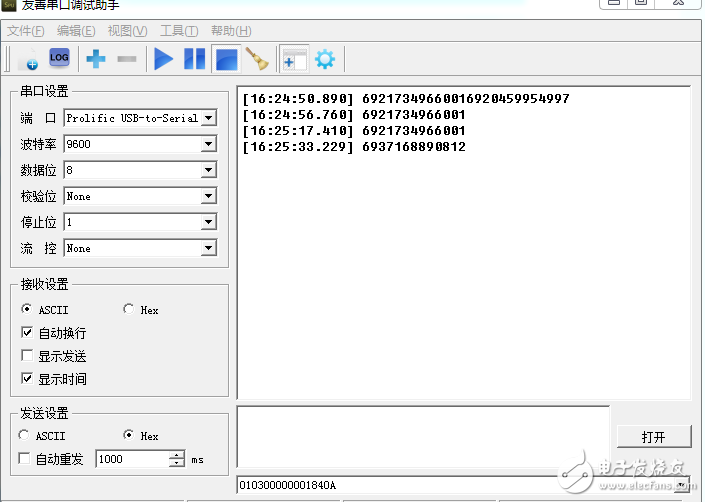This screenshot has width=705, height=502.
Task: Click the 1000 ms interval field
Action: [133, 459]
